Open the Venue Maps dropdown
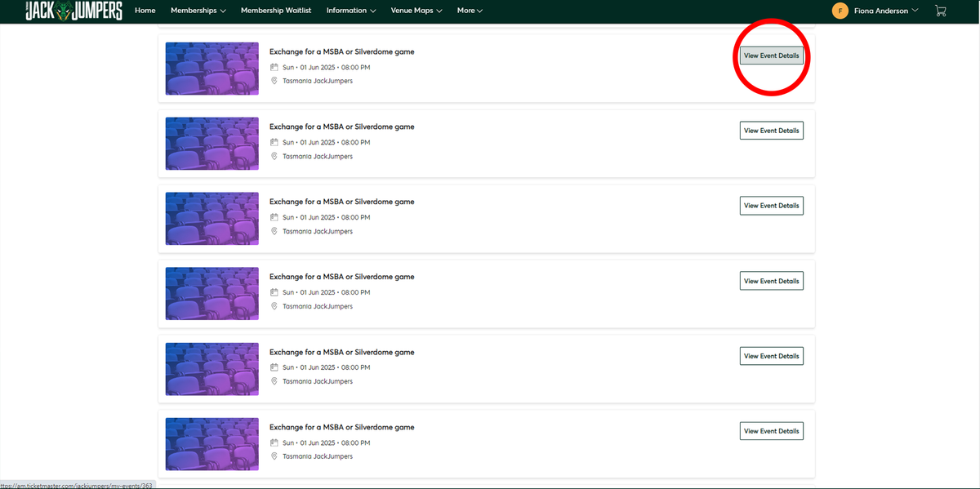This screenshot has height=489, width=980. tap(416, 11)
